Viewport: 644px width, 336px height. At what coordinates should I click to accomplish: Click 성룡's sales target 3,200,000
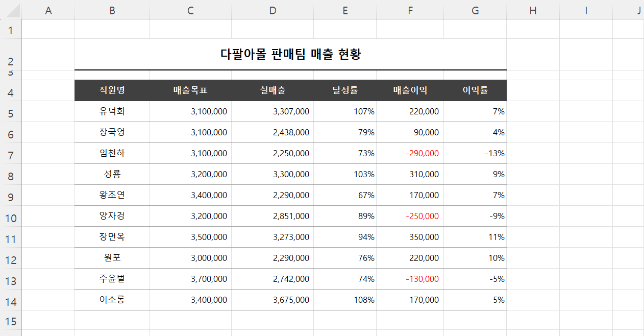pyautogui.click(x=209, y=174)
